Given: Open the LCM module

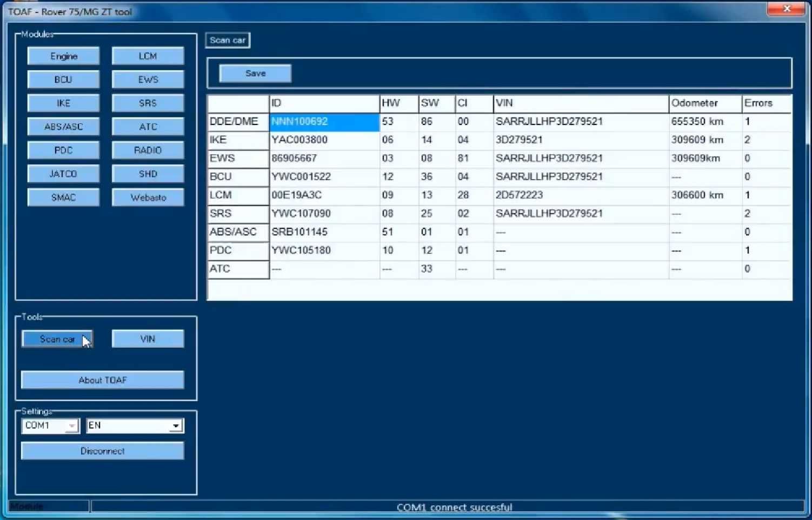Looking at the screenshot, I should click(148, 56).
